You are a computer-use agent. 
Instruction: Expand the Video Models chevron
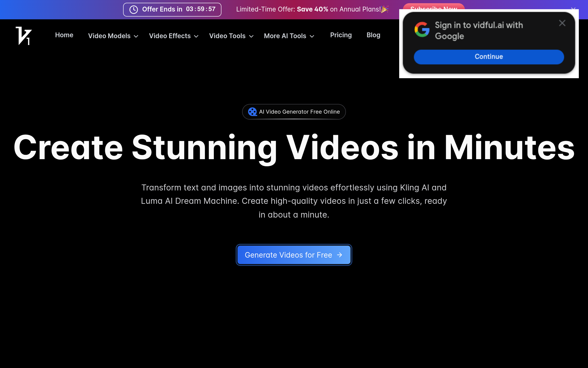point(136,36)
